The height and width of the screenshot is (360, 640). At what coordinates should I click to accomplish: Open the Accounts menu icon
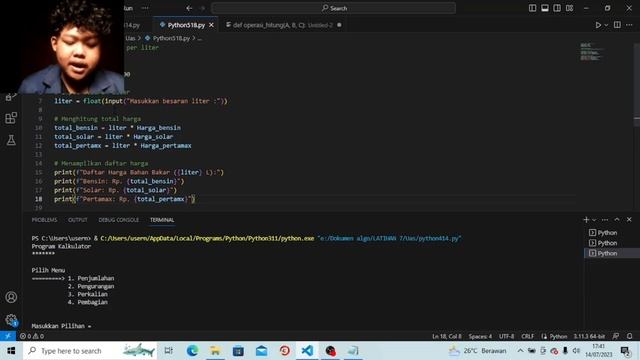click(x=11, y=297)
